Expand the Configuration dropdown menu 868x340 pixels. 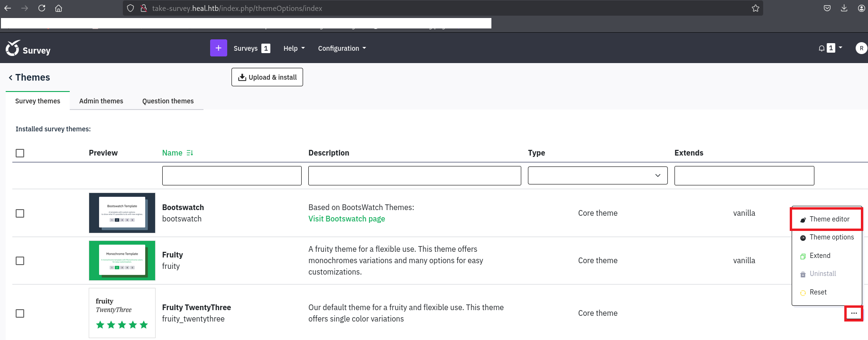pos(342,48)
